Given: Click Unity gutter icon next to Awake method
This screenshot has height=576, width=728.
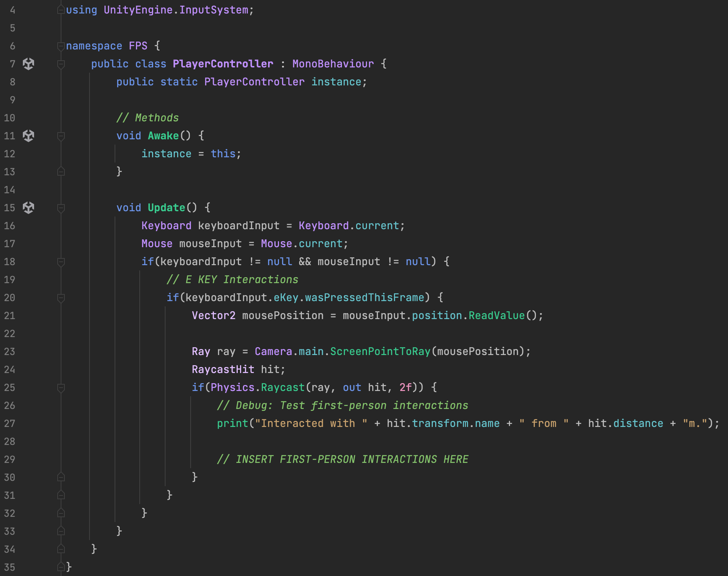Looking at the screenshot, I should point(28,136).
